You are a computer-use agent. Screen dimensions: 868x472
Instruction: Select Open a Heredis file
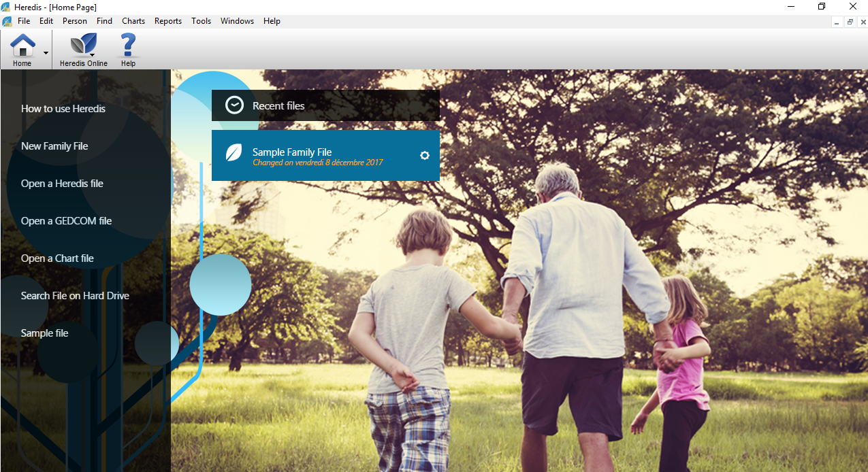(x=62, y=184)
